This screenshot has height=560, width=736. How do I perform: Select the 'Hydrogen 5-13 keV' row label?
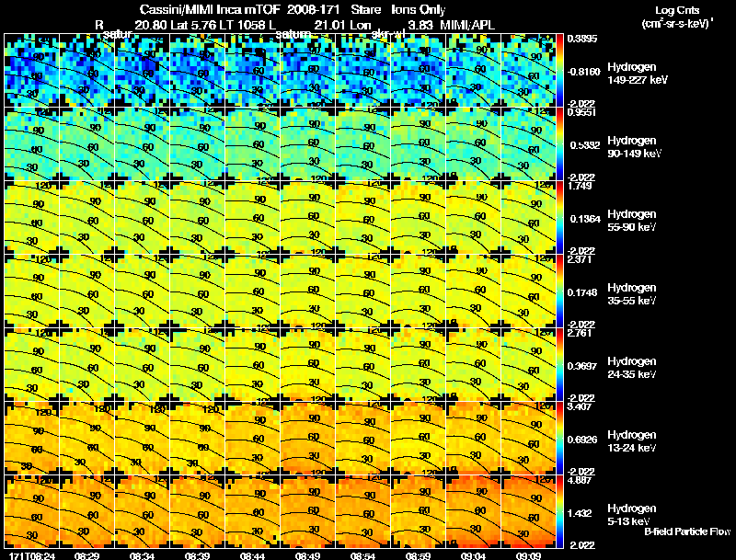[x=632, y=515]
